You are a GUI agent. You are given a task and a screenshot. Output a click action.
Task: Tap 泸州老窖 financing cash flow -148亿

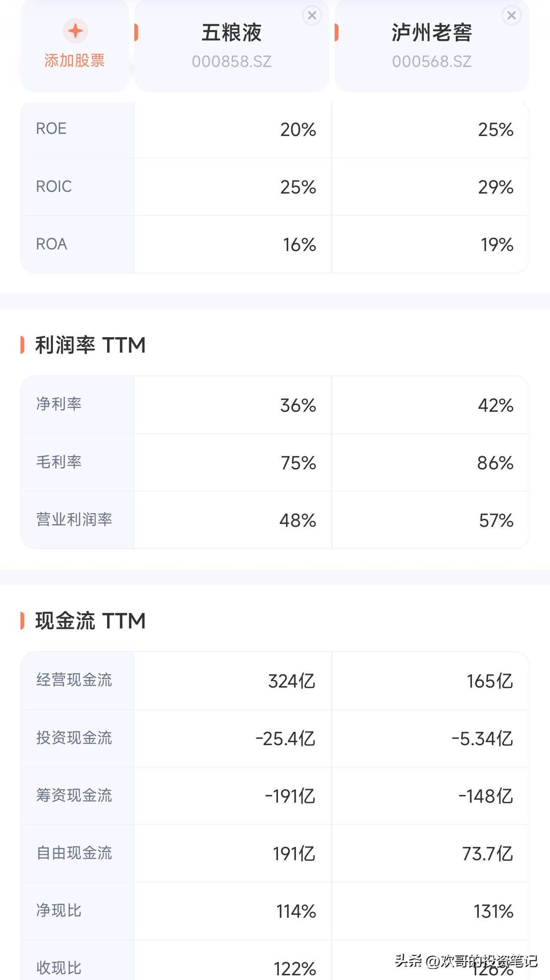486,796
